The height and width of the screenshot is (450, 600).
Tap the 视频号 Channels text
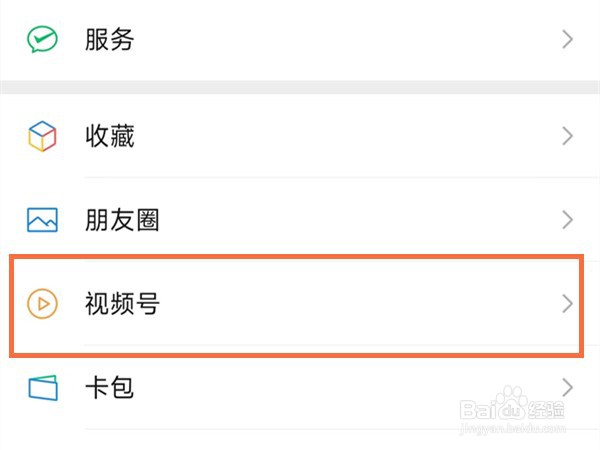pyautogui.click(x=122, y=304)
